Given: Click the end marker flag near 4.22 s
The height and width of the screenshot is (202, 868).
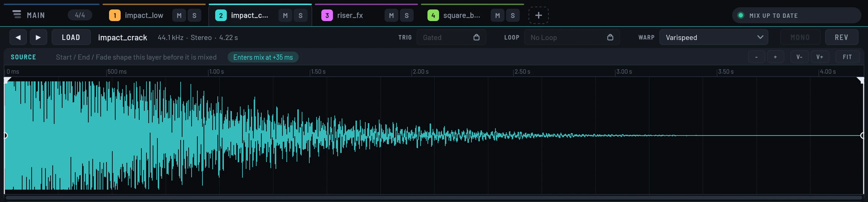Looking at the screenshot, I should point(860,80).
